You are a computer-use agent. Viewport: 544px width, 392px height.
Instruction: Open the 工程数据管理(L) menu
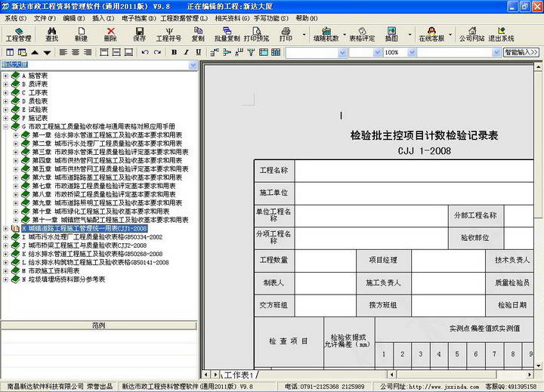[184, 18]
